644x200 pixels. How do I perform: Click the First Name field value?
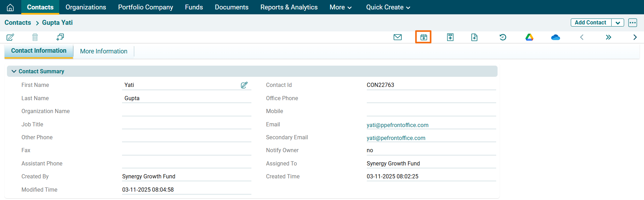[129, 85]
